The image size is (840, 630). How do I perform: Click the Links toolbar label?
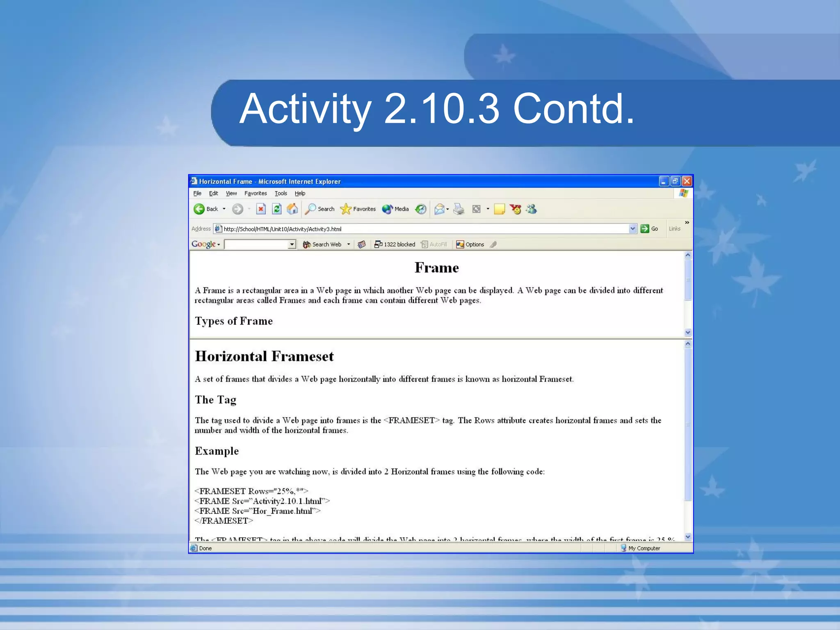pyautogui.click(x=674, y=229)
